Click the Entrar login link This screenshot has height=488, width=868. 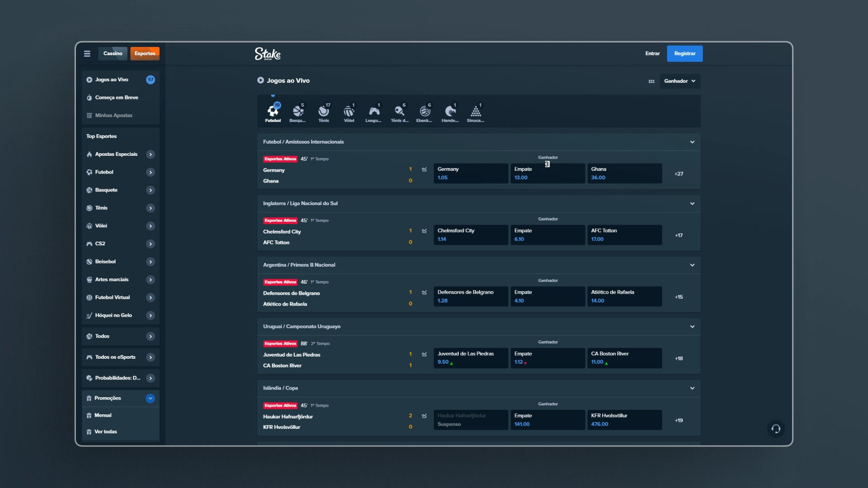[x=652, y=53]
